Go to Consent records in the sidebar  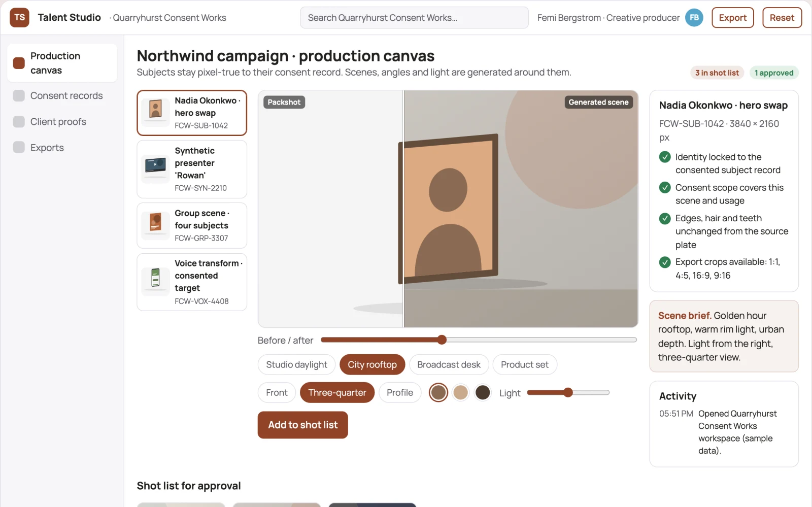click(62, 95)
